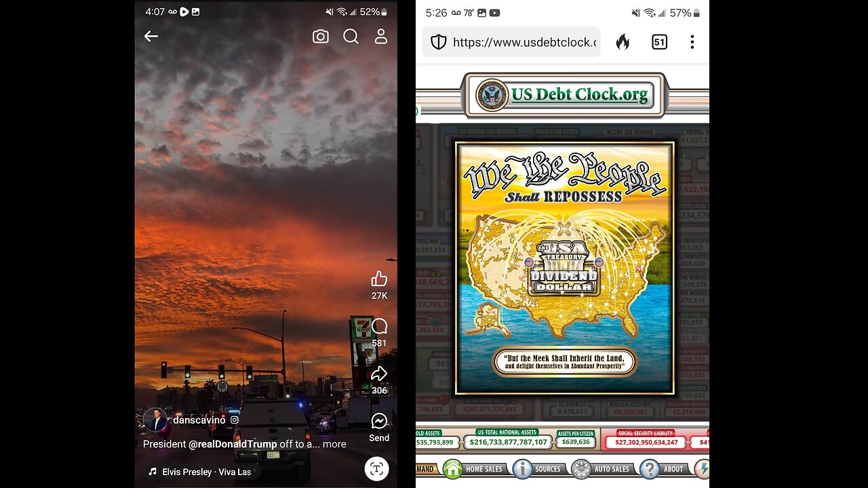The image size is (868, 488).
Task: Tap the 'But the Meek Shall Inherit' quote
Action: 564,363
